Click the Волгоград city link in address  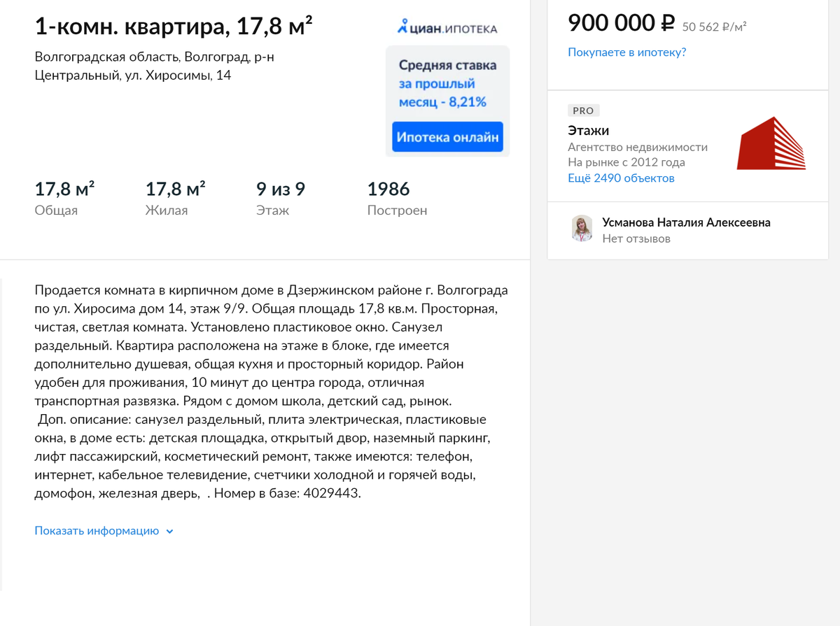coord(216,57)
